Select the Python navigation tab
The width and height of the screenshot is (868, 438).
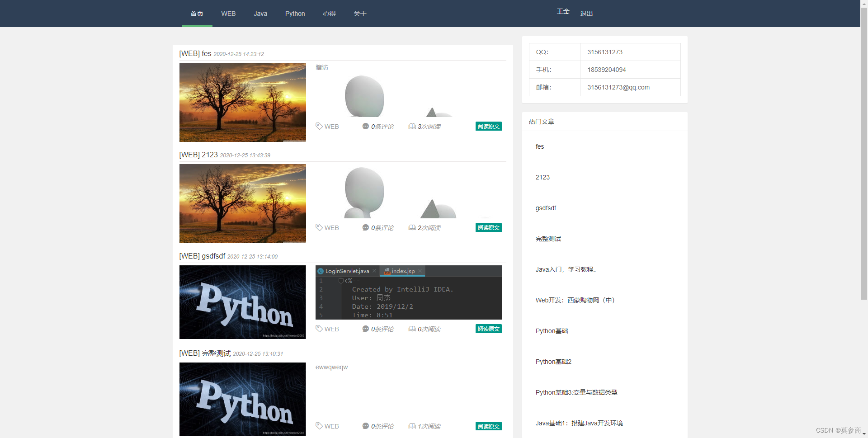(x=295, y=14)
